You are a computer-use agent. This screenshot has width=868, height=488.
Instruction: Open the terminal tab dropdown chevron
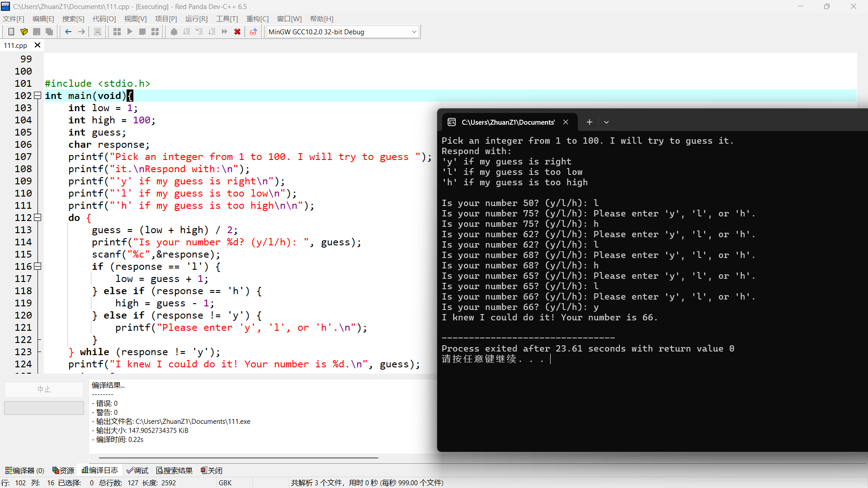point(606,122)
